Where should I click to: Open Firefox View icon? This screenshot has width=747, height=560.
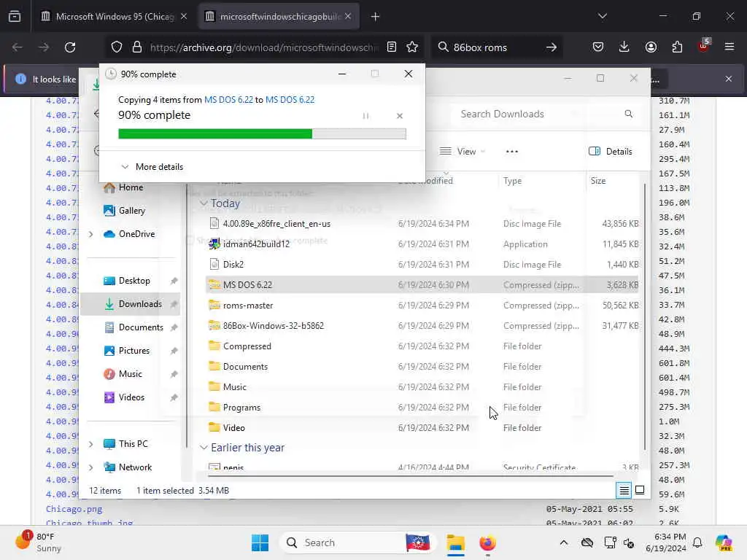click(15, 17)
